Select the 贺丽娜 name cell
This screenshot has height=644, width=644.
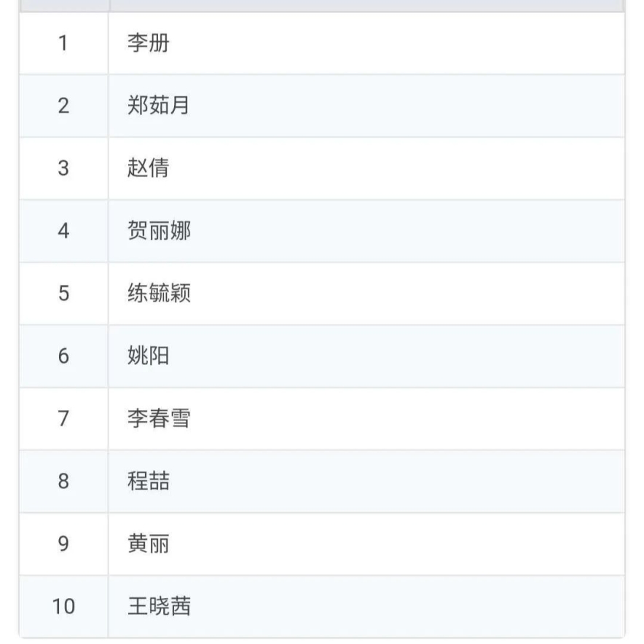click(x=159, y=231)
